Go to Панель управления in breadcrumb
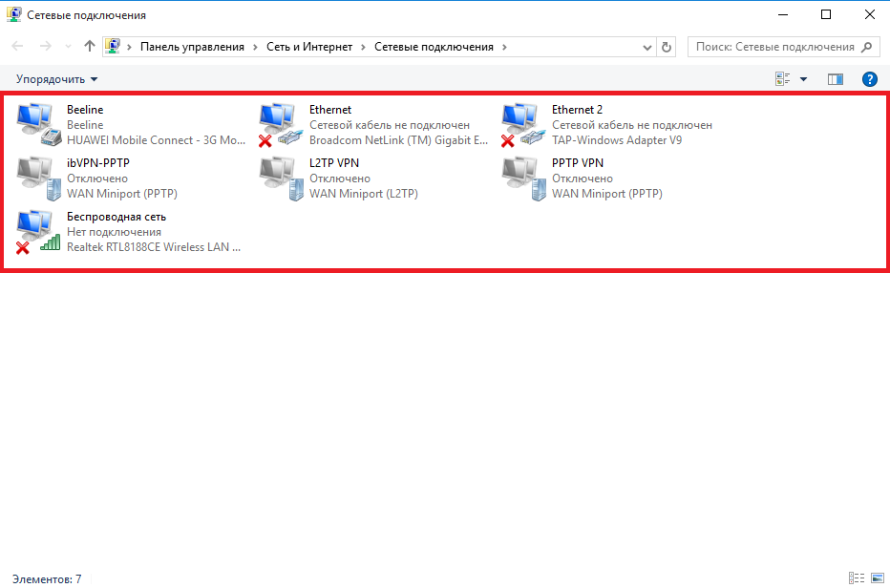The height and width of the screenshot is (588, 890). (192, 47)
